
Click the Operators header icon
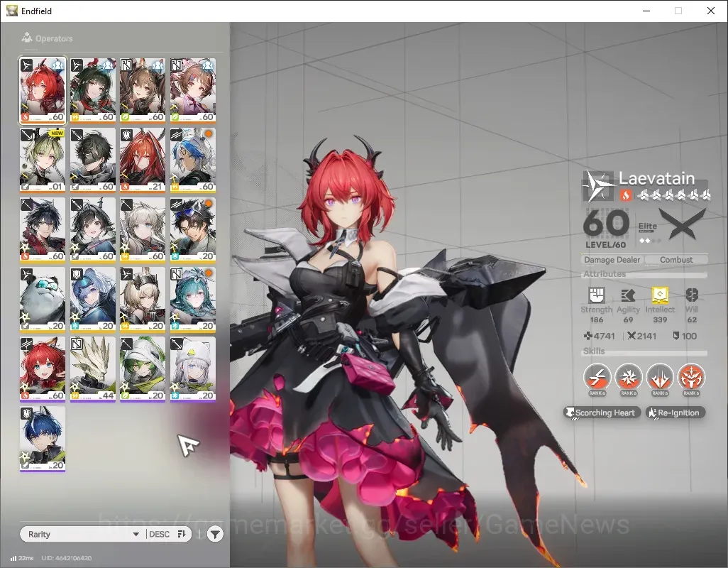coord(27,38)
